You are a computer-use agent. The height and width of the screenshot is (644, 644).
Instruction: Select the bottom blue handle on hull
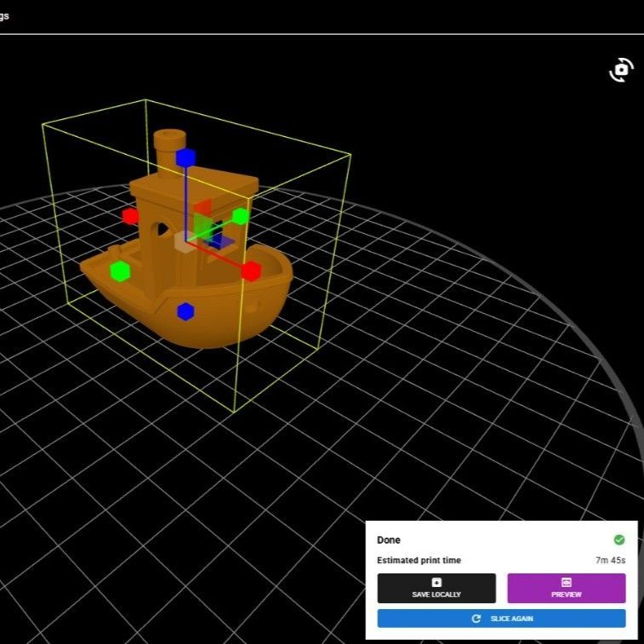185,311
